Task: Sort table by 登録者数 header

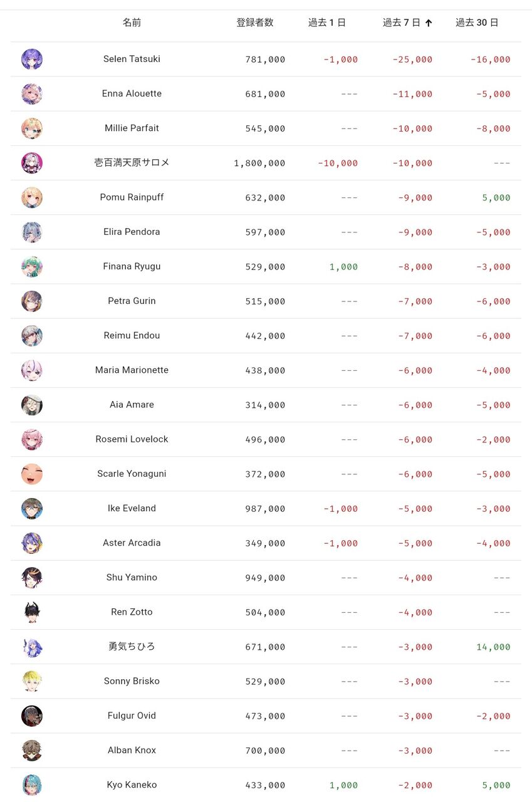Action: point(255,23)
